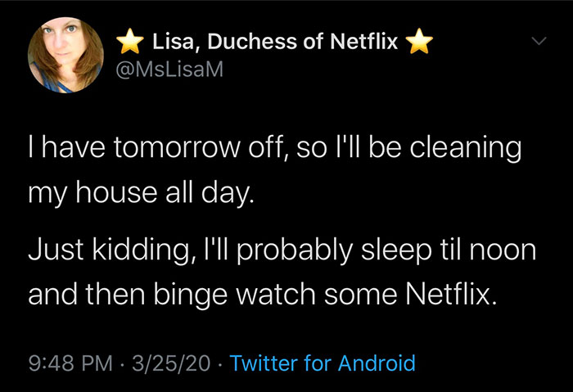Open Lisa's profile photo avatar
The height and width of the screenshot is (392, 573).
point(65,55)
